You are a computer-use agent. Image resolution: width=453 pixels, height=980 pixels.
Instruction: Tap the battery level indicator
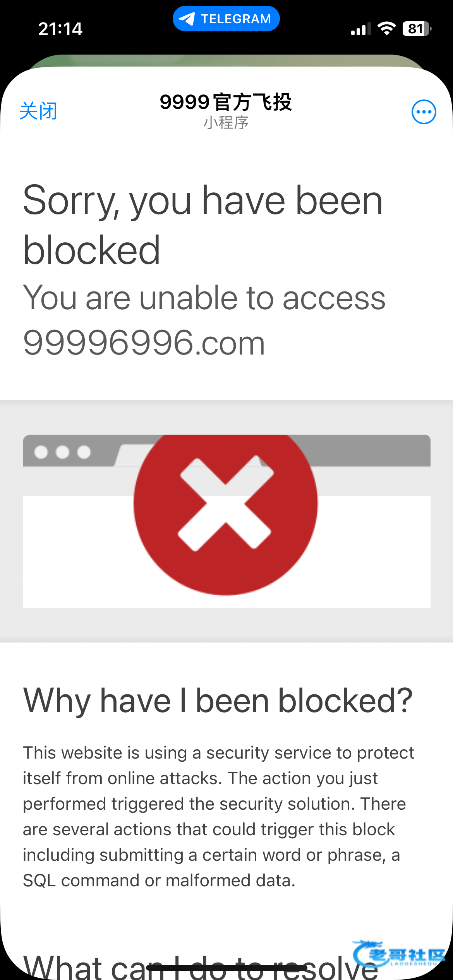click(x=417, y=29)
